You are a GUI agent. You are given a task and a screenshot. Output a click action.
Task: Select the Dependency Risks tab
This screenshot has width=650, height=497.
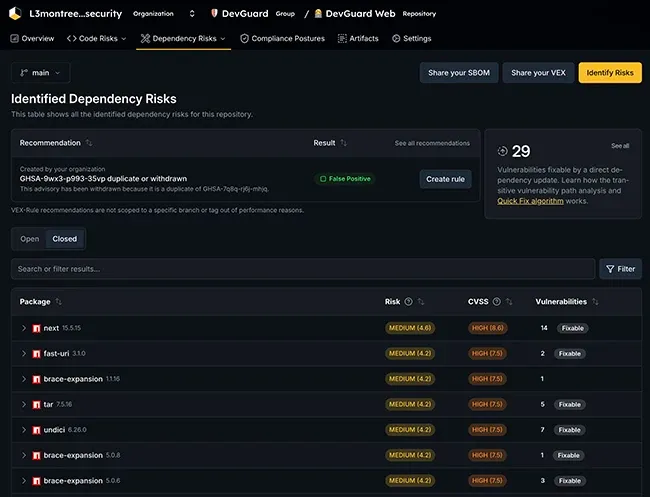pos(183,39)
